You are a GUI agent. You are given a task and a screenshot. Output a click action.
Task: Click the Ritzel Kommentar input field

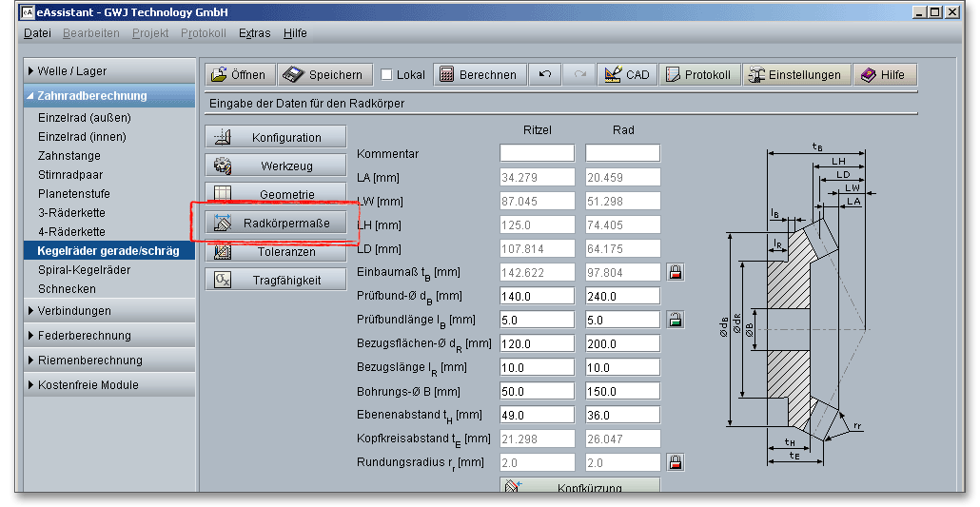pyautogui.click(x=537, y=153)
